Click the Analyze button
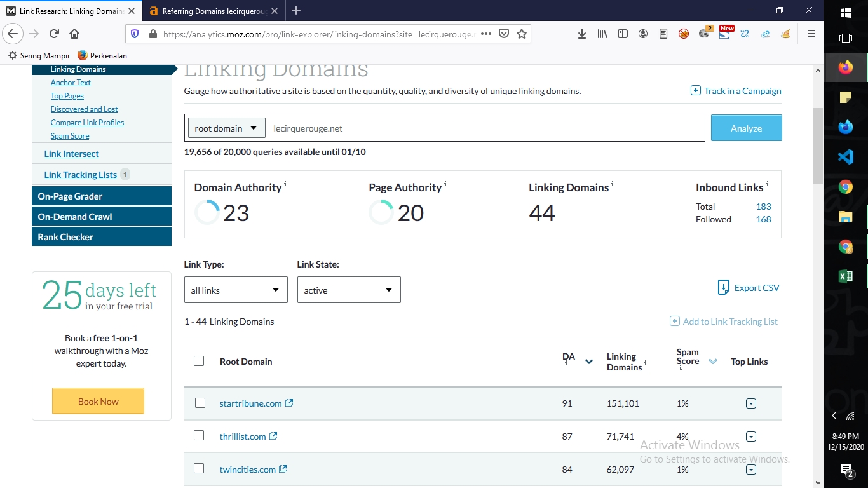 coord(746,128)
